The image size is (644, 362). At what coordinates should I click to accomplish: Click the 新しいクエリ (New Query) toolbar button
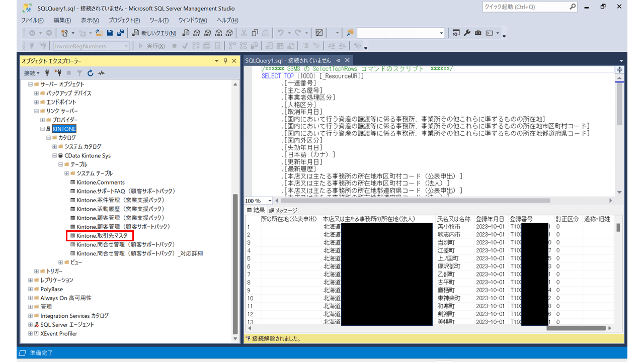coord(154,33)
